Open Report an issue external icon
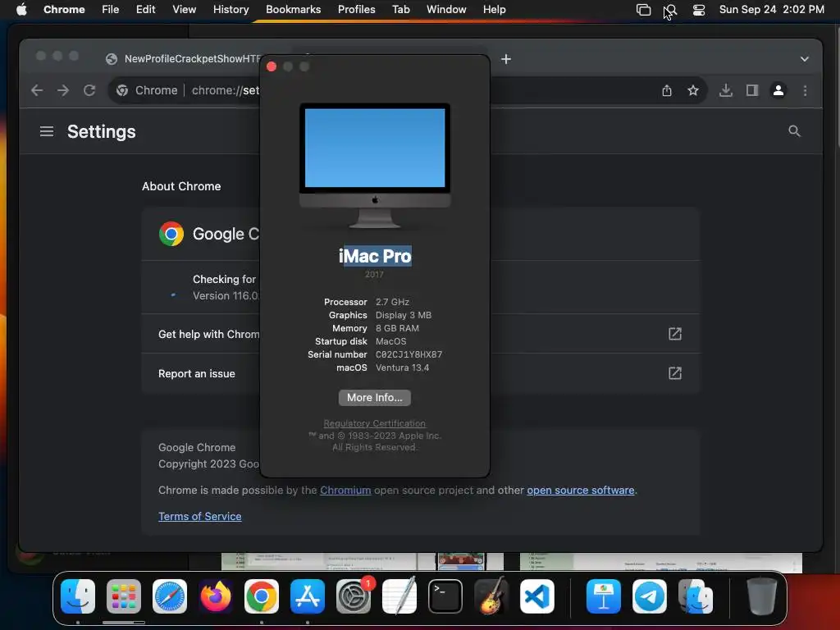The image size is (840, 630). click(x=675, y=373)
